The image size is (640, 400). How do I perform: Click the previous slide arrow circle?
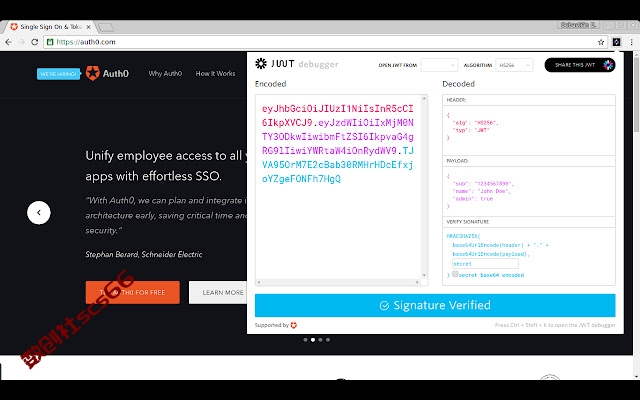(x=39, y=213)
